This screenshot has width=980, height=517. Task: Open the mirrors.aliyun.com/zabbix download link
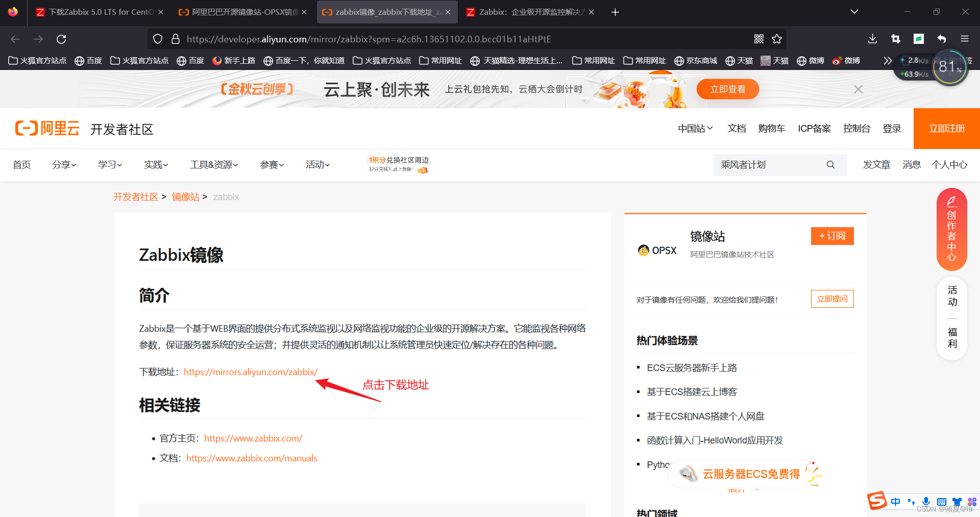tap(251, 372)
